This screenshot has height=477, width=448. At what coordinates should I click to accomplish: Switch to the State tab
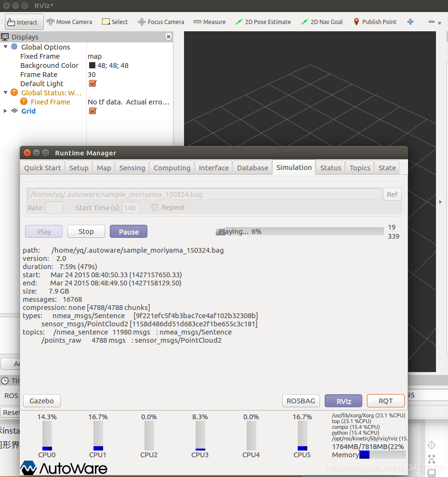(x=387, y=168)
